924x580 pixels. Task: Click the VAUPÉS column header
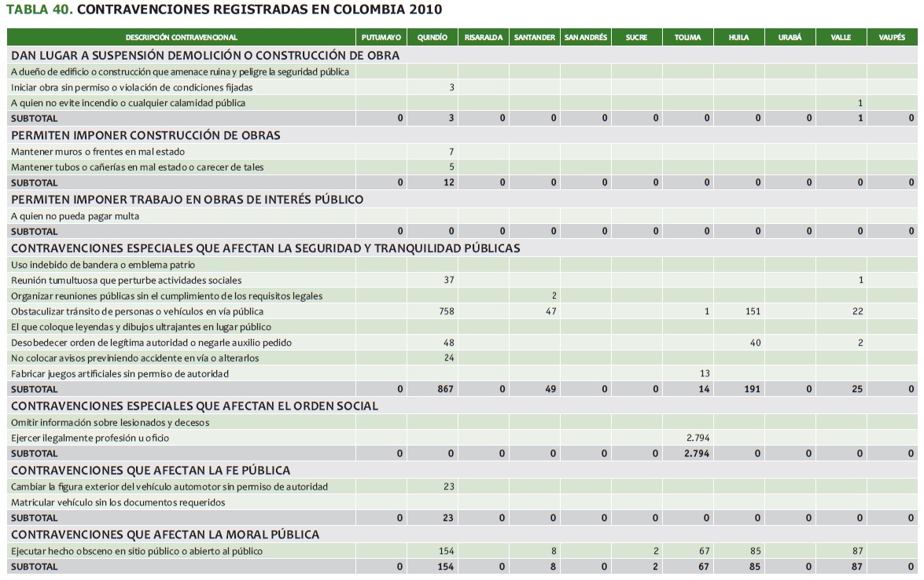pyautogui.click(x=892, y=37)
